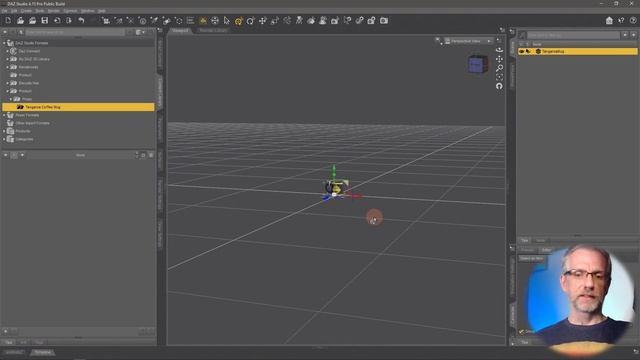This screenshot has height=360, width=640.
Task: Open the Edit menu
Action: [x=14, y=11]
